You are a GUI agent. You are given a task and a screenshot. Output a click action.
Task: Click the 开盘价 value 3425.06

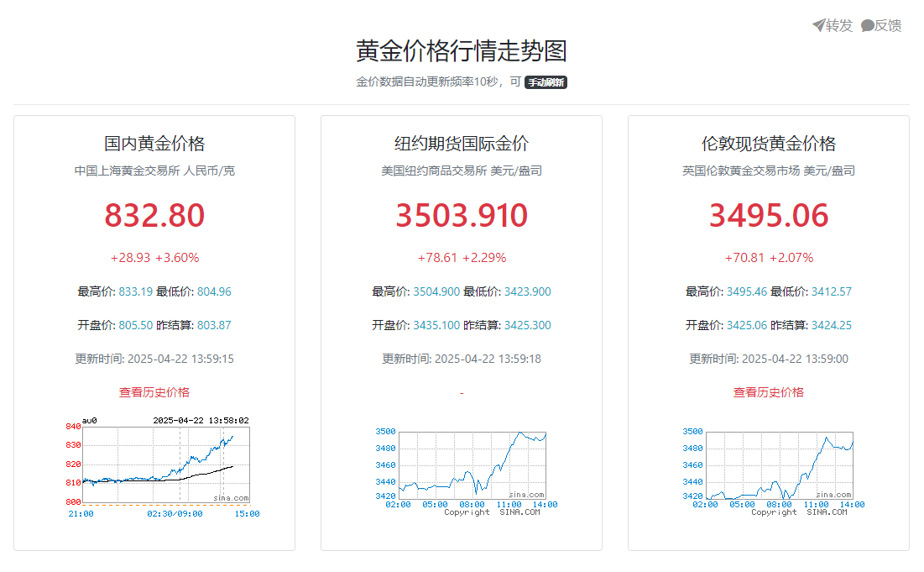coord(747,325)
